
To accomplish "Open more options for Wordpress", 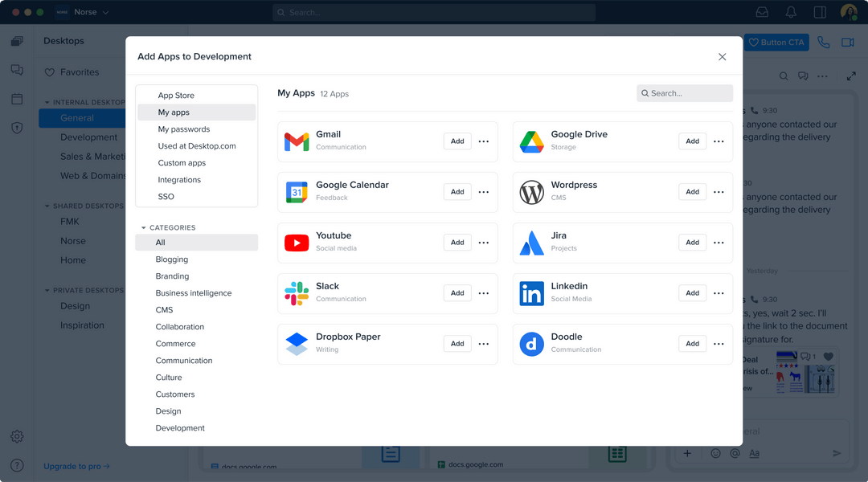I will (719, 192).
